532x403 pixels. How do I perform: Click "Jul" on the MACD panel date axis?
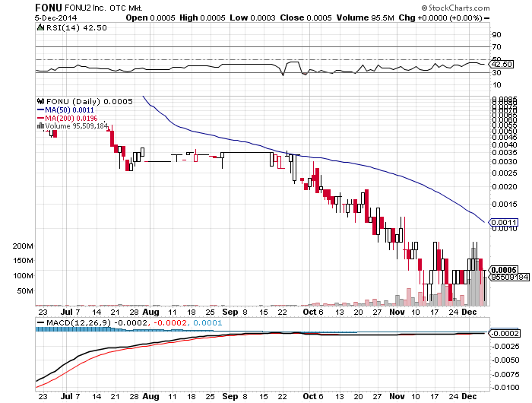click(67, 396)
